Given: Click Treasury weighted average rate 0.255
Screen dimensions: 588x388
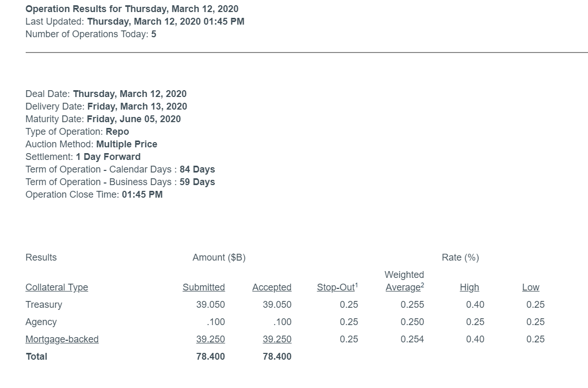Looking at the screenshot, I should (412, 305).
